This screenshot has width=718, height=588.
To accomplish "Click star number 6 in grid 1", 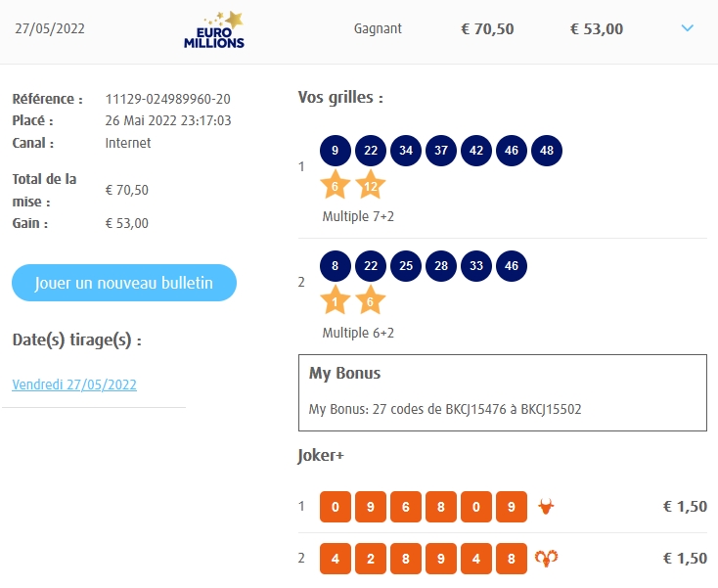I will (336, 185).
